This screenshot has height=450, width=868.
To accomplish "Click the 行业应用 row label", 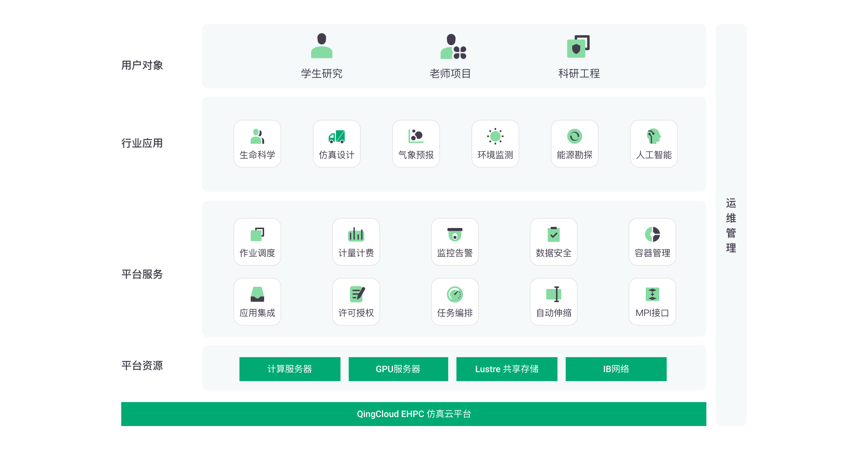I will (142, 143).
